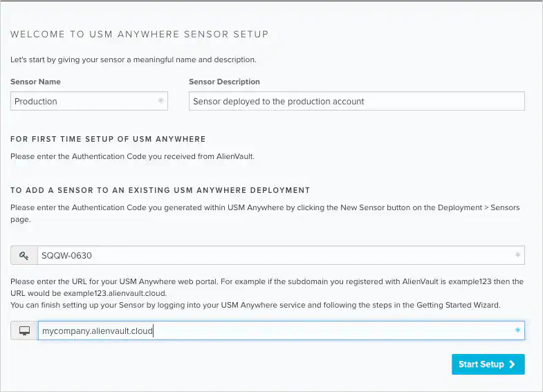
Task: Click the monitor icon beside portal URL
Action: pos(24,330)
